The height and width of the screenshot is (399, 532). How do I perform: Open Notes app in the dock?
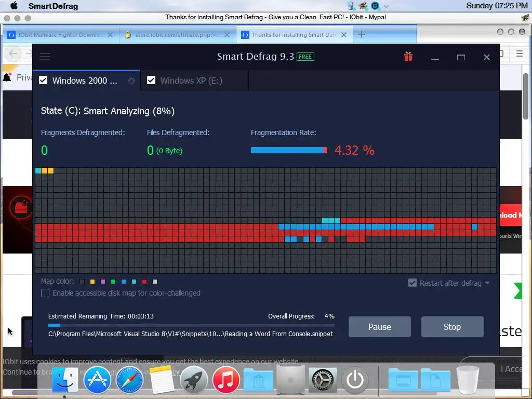coord(162,380)
